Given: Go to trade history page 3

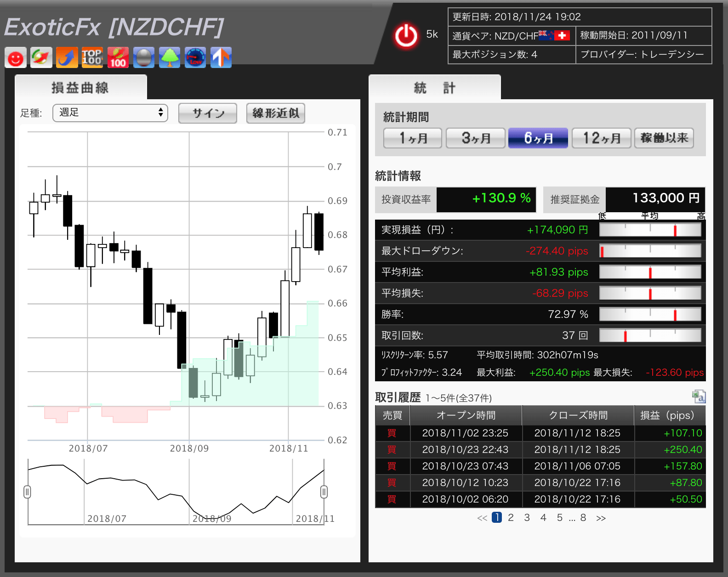Looking at the screenshot, I should pos(527,518).
